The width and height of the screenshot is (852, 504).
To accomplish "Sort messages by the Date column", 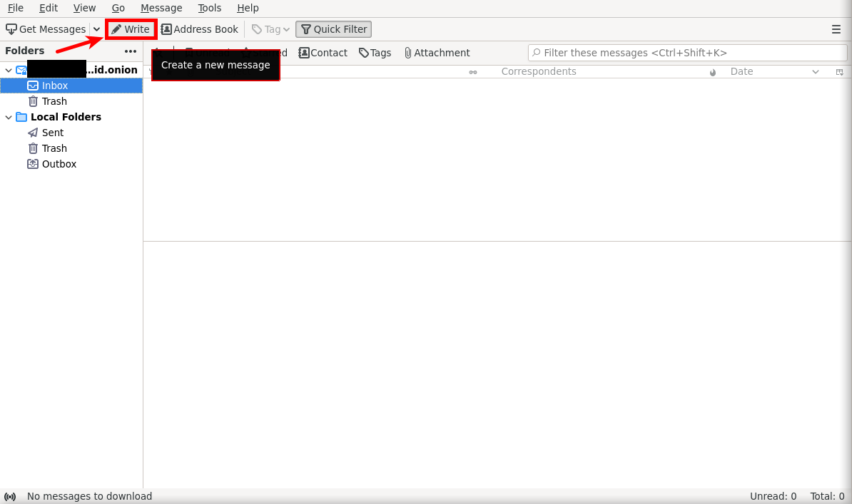I will pos(741,71).
